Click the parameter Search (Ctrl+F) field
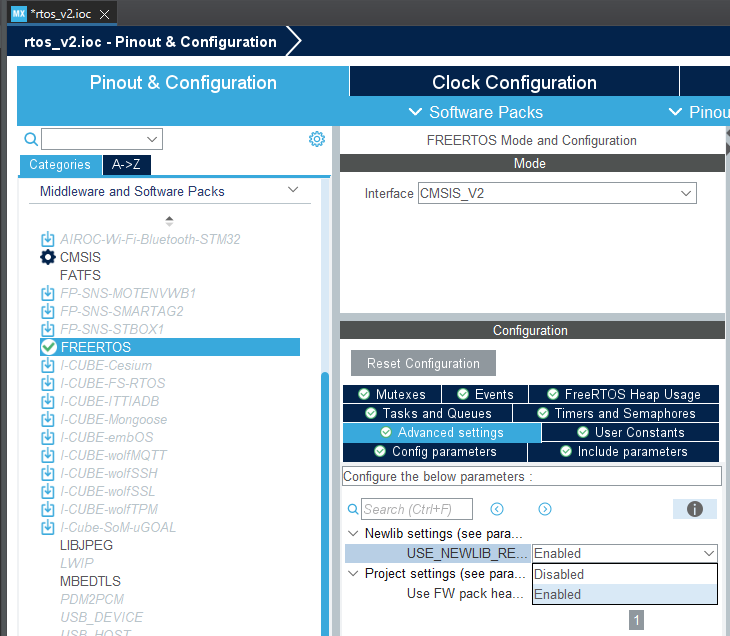 417,509
